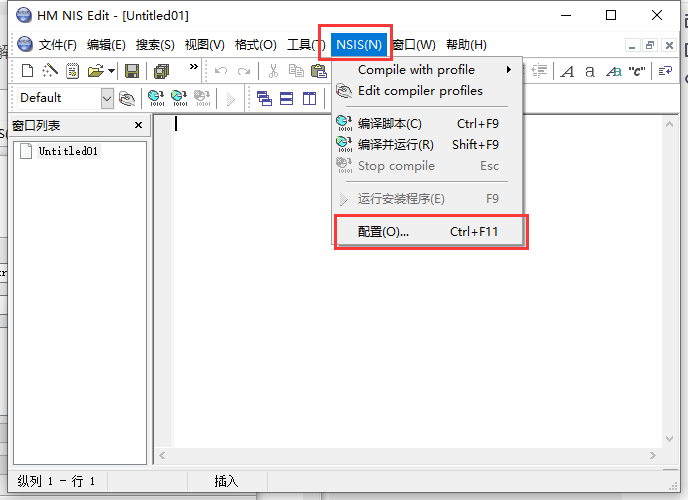Click the toggle case Aa icon
Screen dimensions: 688x500
[x=614, y=71]
